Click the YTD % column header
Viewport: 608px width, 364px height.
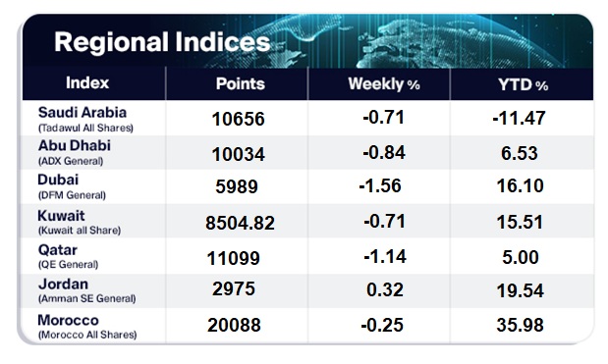click(x=523, y=84)
